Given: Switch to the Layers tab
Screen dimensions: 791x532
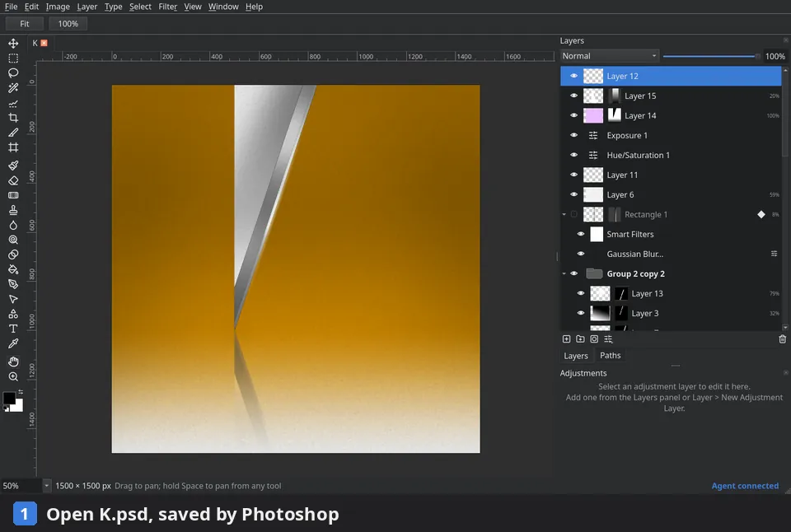Looking at the screenshot, I should (576, 356).
